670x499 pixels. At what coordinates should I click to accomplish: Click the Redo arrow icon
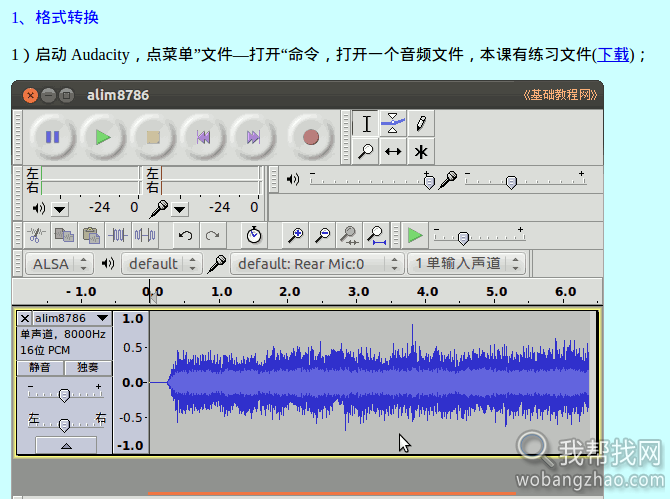212,235
